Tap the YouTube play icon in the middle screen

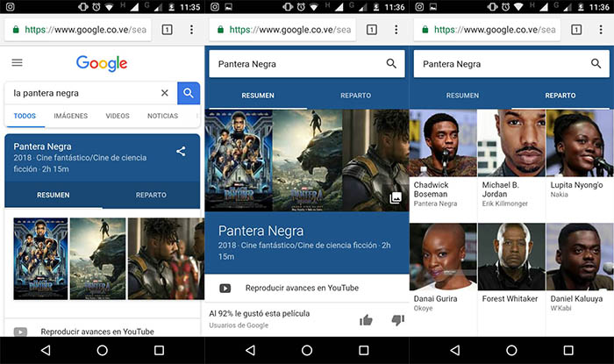(x=225, y=289)
